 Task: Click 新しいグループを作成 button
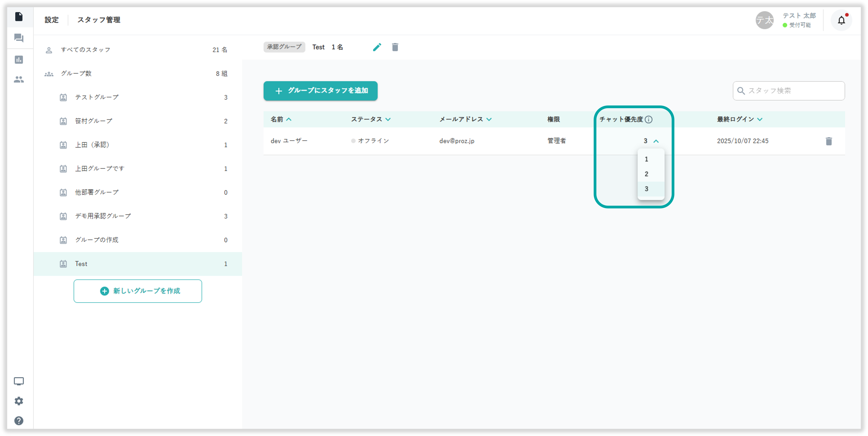point(138,291)
